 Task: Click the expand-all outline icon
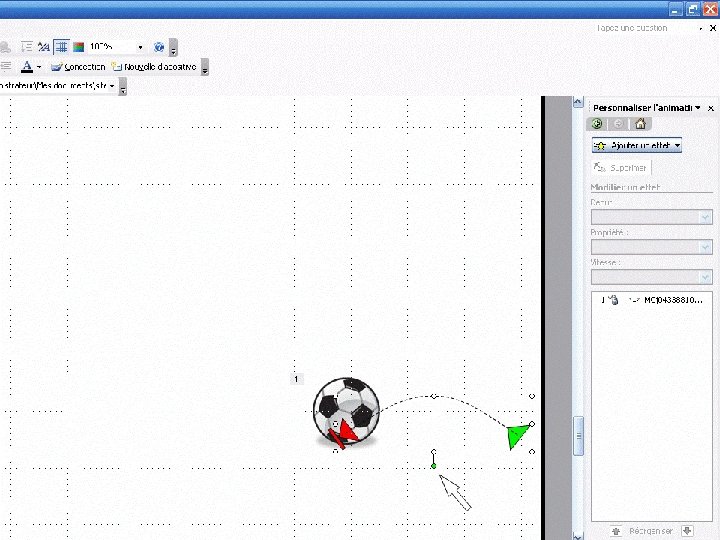click(x=27, y=47)
